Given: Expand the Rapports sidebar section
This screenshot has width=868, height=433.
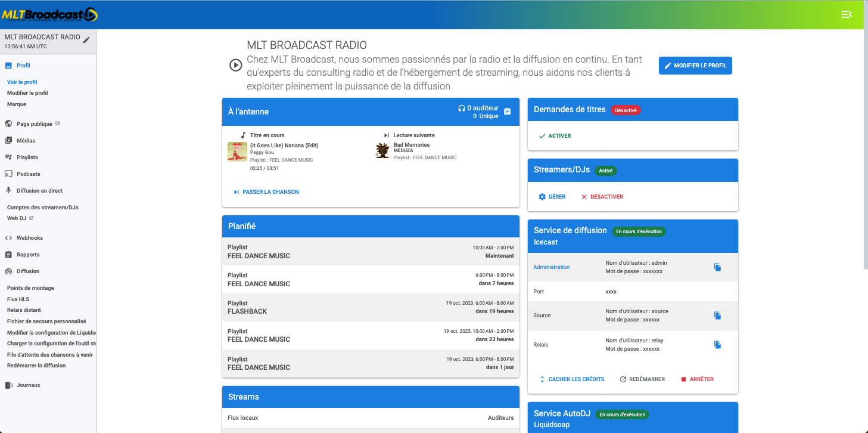Looking at the screenshot, I should point(28,255).
